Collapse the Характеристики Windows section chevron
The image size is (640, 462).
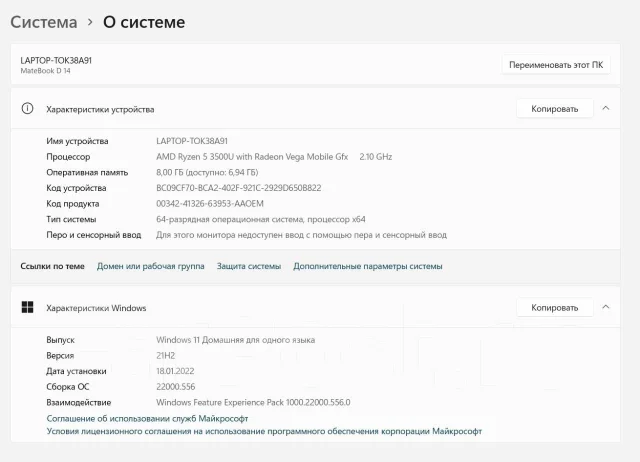606,307
